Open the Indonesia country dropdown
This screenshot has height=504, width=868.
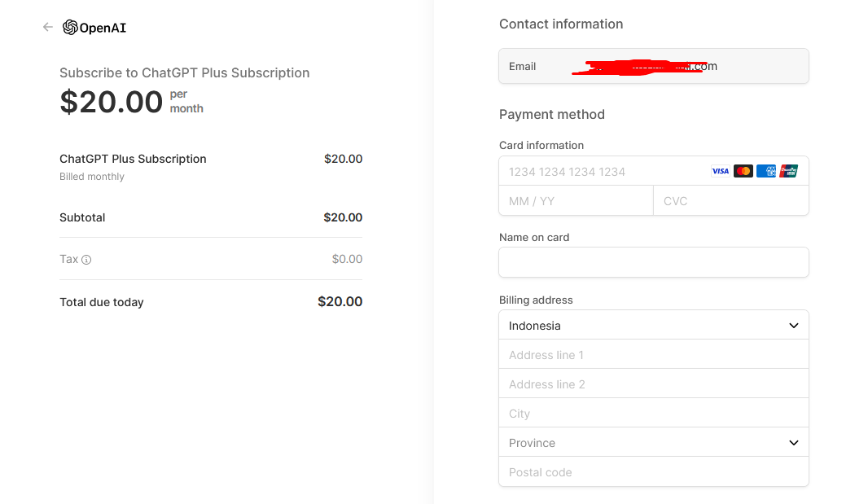[654, 325]
